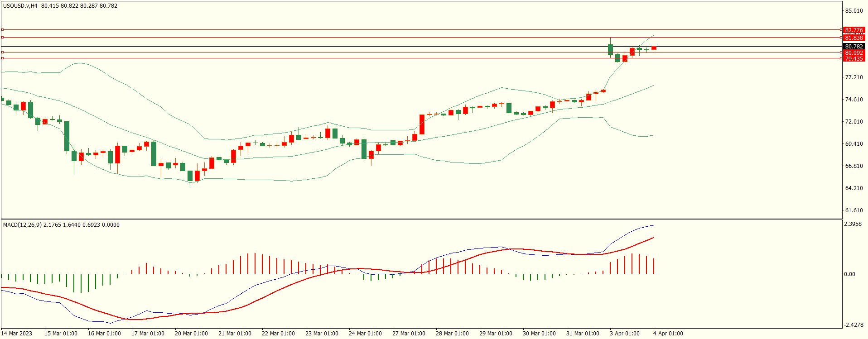Click the MACD(12,26,9) indicator label
This screenshot has height=339, width=868.
pyautogui.click(x=22, y=225)
